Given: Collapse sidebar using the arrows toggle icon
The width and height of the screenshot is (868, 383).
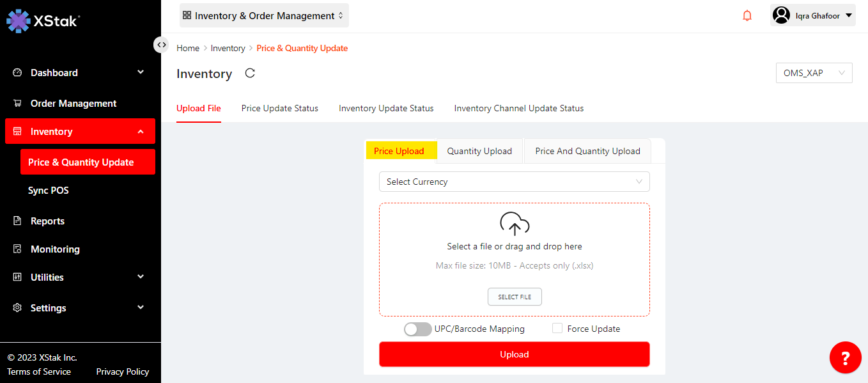Looking at the screenshot, I should pos(161,45).
